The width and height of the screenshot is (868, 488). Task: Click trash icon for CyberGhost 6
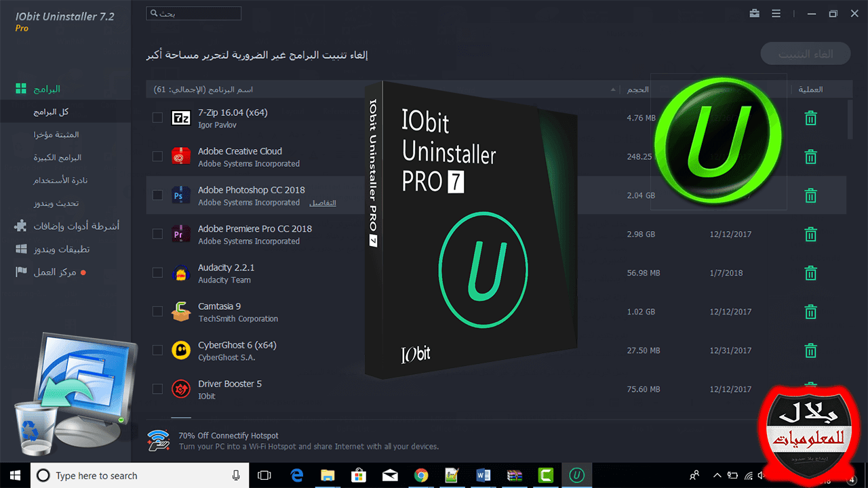click(810, 350)
